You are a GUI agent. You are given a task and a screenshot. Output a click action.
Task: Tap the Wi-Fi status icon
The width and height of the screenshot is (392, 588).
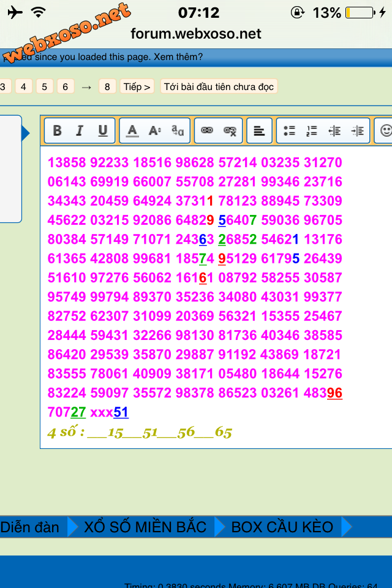coord(38,12)
